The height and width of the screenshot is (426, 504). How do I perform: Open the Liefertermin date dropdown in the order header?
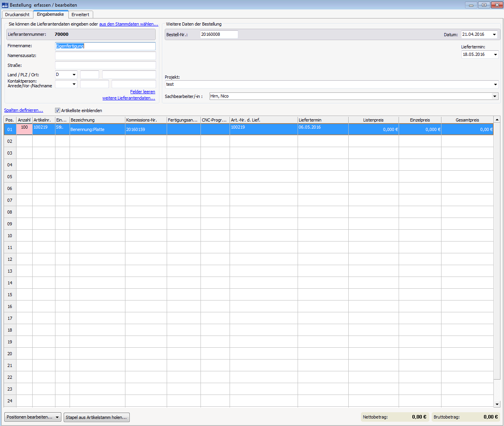tap(495, 55)
